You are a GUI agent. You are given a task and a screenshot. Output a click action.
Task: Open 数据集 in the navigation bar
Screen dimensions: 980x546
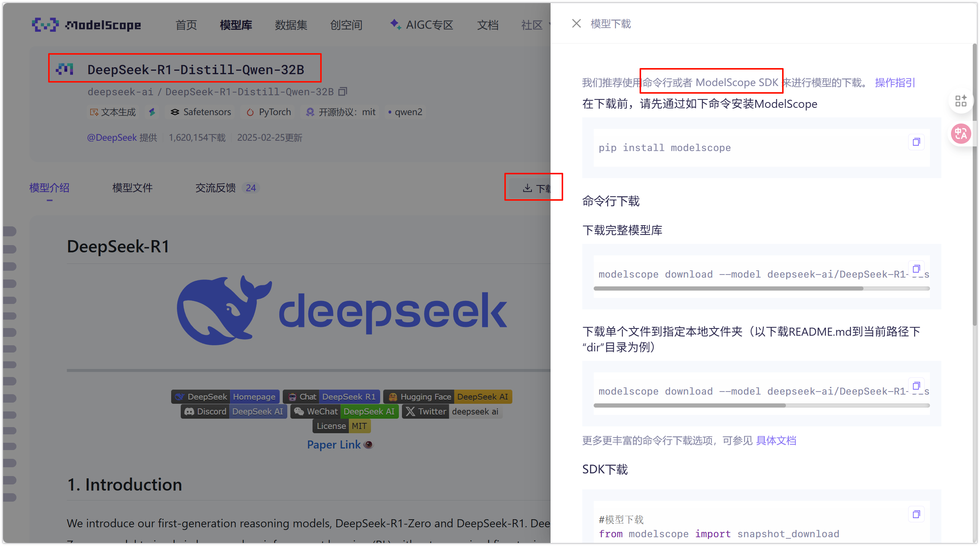click(x=291, y=25)
